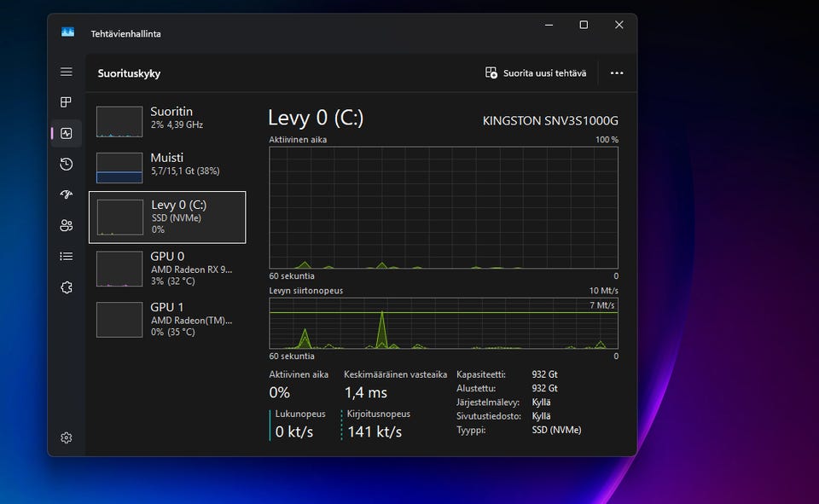Viewport: 819px width, 504px height.
Task: Click the Sivutustiedosto label
Action: click(489, 416)
